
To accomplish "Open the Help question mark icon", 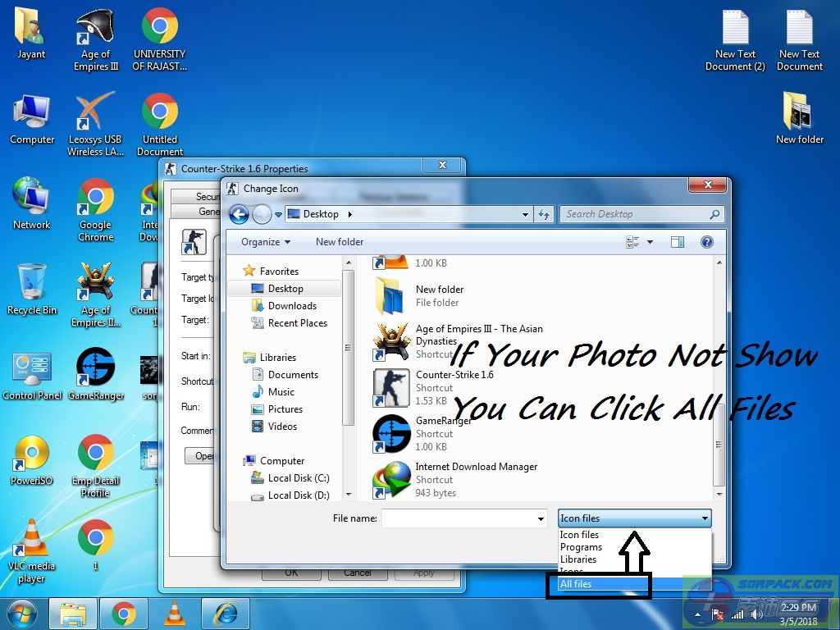I will point(707,242).
